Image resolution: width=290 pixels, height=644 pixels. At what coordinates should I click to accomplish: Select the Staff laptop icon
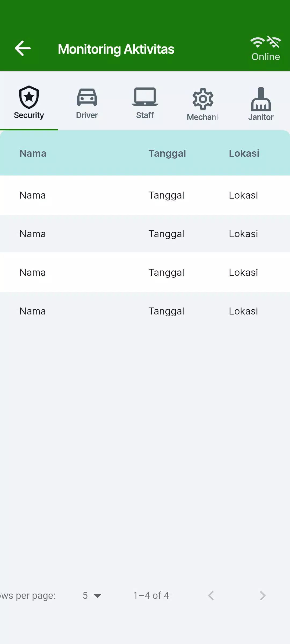(145, 96)
